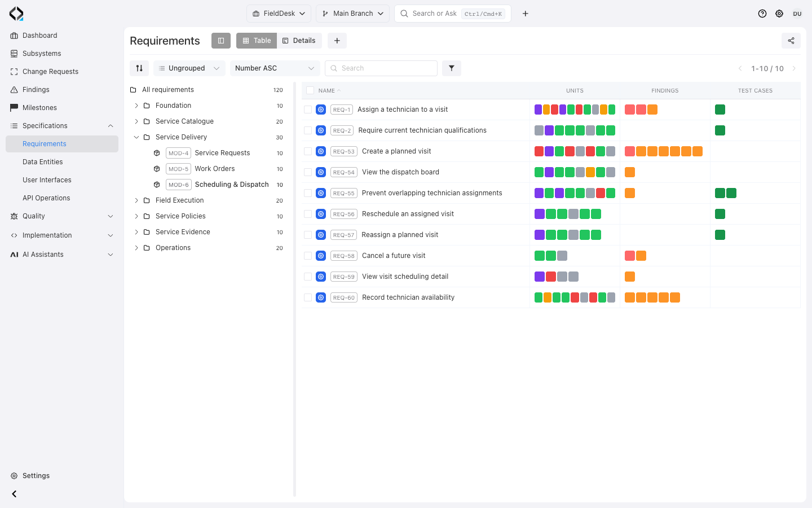The image size is (812, 508).
Task: Check the REQ-1 row checkbox
Action: (x=308, y=110)
